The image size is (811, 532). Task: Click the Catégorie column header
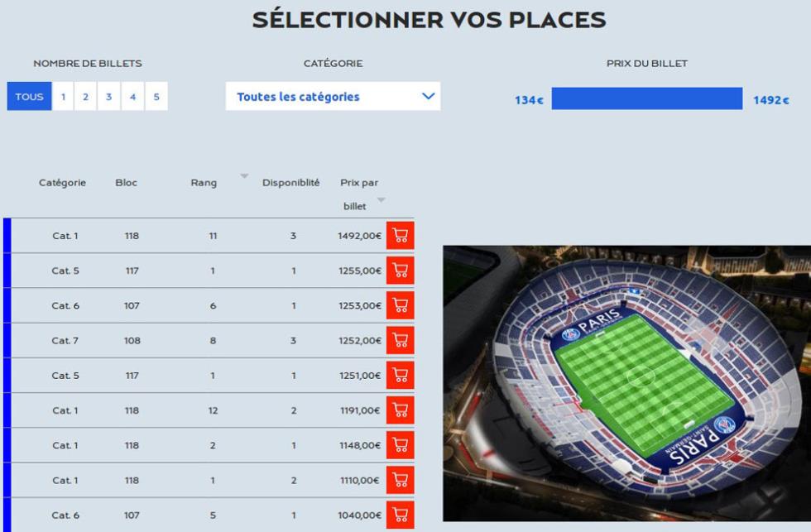[x=63, y=183]
